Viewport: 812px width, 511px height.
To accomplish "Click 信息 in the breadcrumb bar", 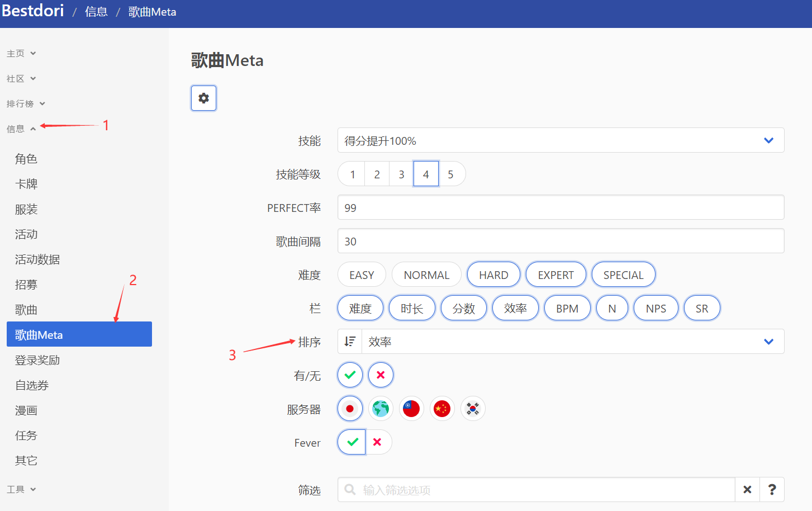I will click(96, 11).
